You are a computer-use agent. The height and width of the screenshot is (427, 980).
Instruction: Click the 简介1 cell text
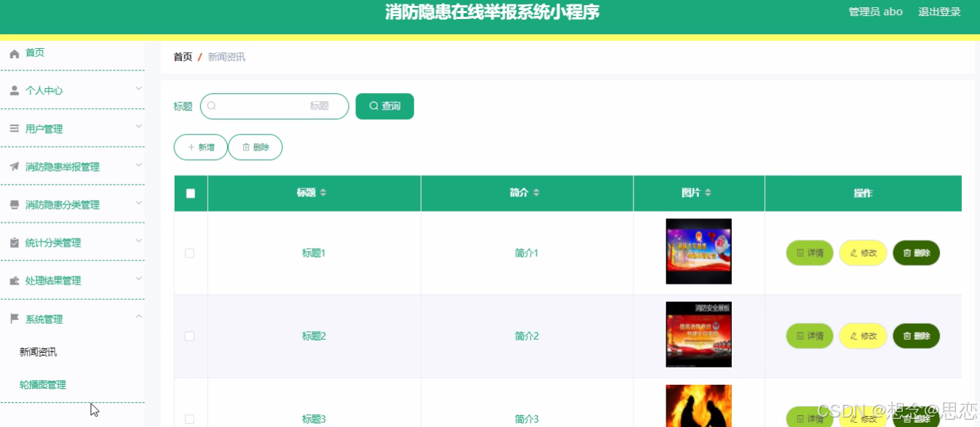pos(526,253)
